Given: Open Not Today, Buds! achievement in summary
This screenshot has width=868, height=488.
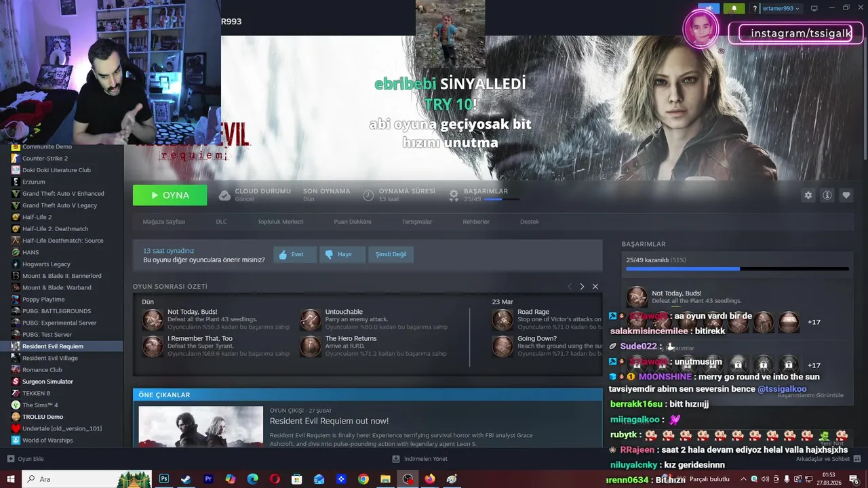Looking at the screenshot, I should click(153, 319).
